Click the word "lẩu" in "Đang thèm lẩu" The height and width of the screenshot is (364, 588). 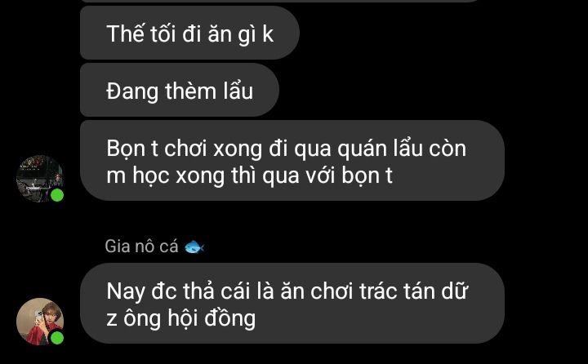[x=238, y=91]
